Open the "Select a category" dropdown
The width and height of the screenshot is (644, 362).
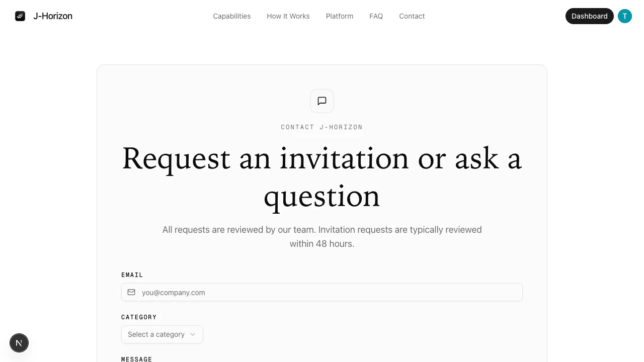pos(162,334)
